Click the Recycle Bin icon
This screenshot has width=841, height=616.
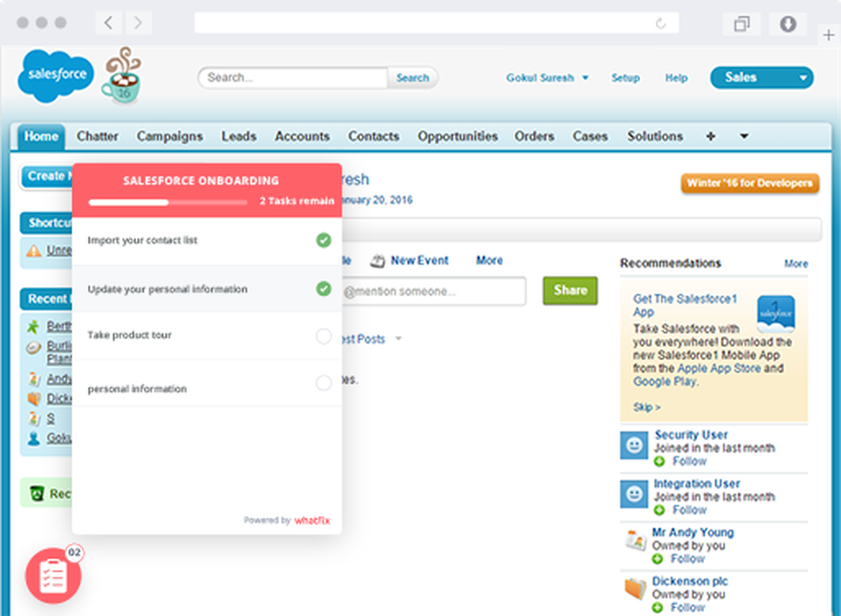37,493
